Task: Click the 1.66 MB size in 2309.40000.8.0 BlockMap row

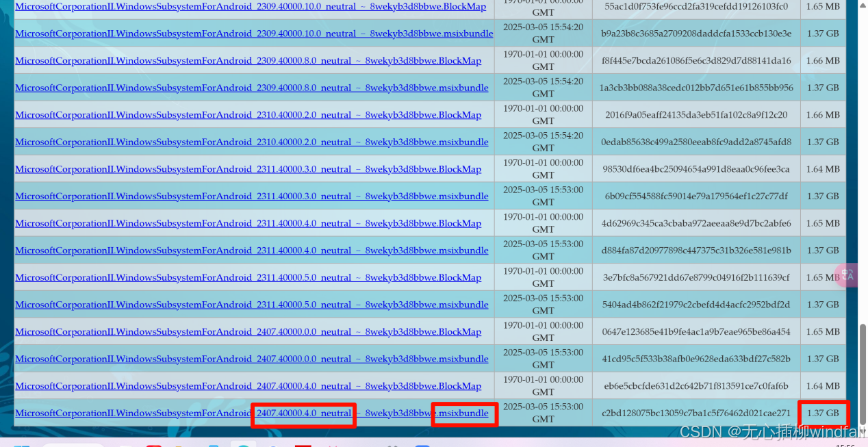Action: point(823,60)
